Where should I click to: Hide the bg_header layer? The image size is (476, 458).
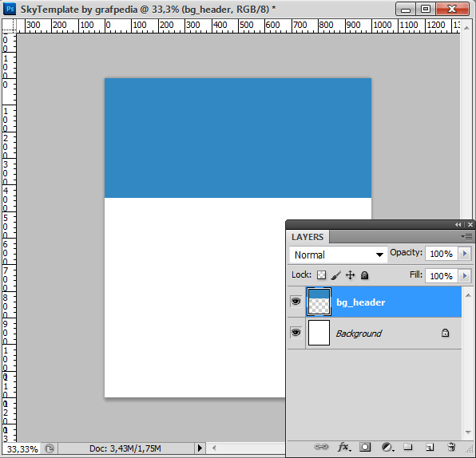296,302
